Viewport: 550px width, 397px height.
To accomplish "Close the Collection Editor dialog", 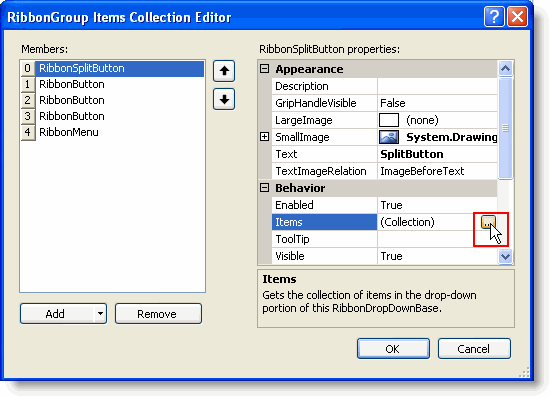I will pos(517,16).
